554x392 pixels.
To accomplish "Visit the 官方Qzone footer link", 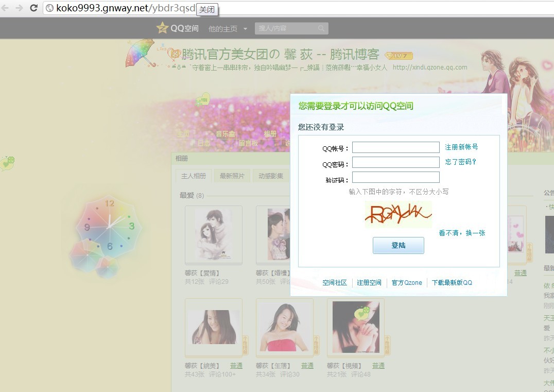I will point(407,282).
